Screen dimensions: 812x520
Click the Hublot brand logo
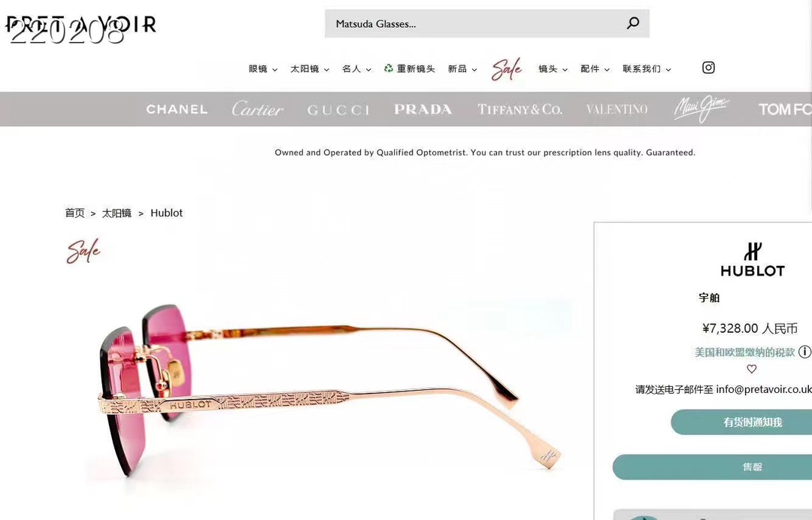click(x=753, y=259)
